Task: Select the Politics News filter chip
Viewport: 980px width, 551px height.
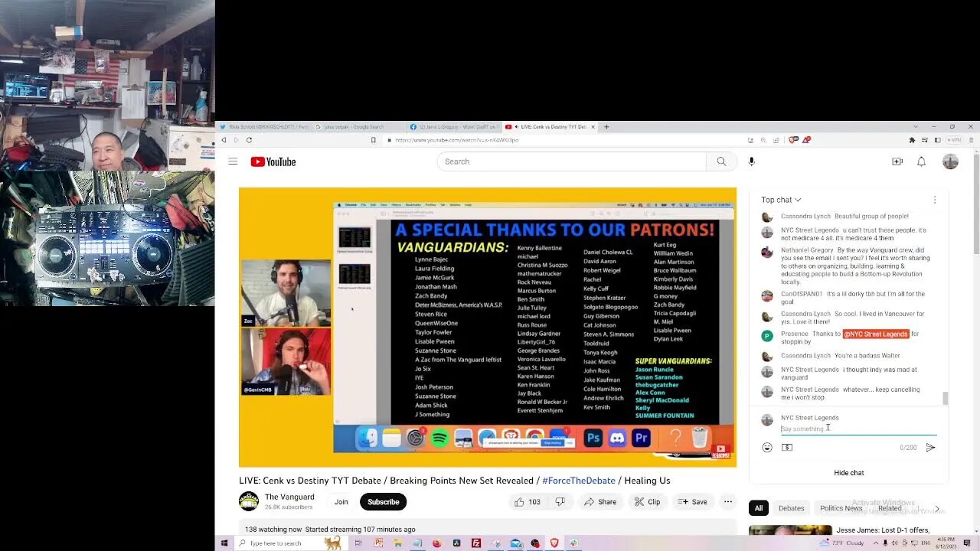Action: tap(841, 508)
